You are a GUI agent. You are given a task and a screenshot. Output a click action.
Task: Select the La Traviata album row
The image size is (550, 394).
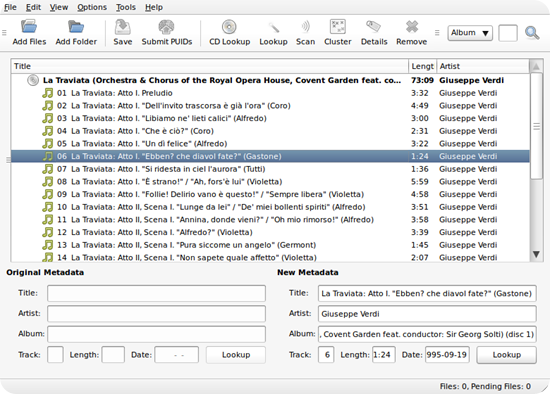click(x=270, y=80)
